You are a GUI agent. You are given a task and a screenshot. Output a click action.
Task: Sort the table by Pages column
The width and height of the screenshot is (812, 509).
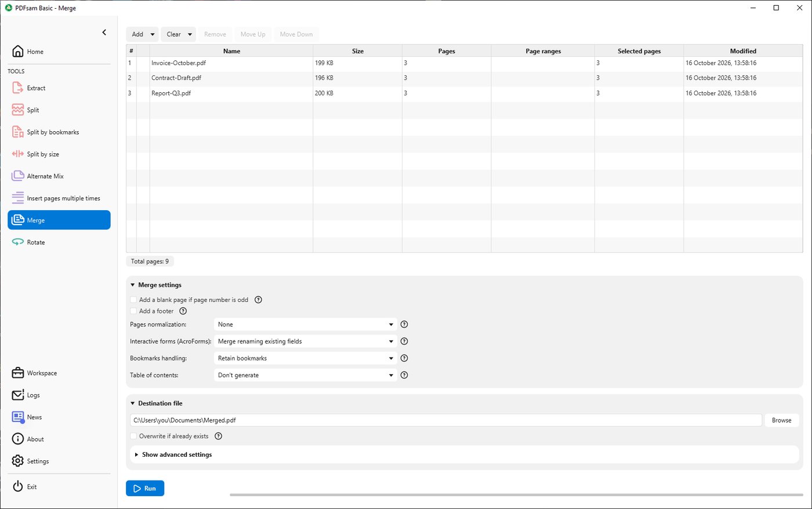[x=447, y=51]
